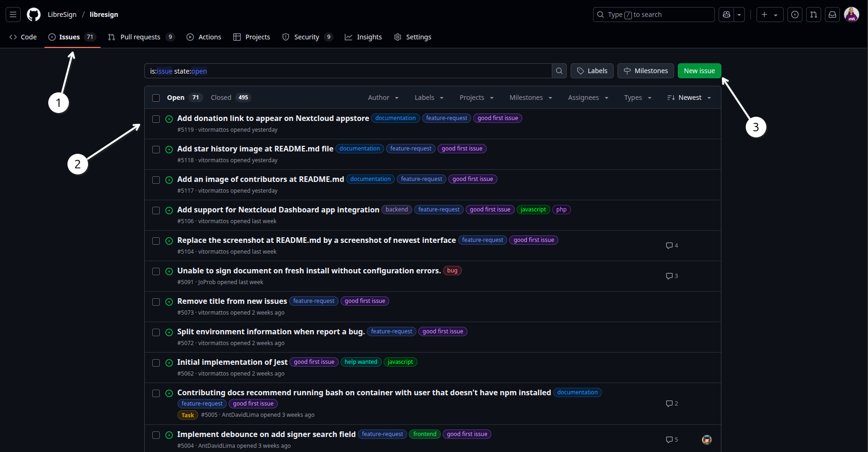Open your issues from the header icon

coord(795,15)
